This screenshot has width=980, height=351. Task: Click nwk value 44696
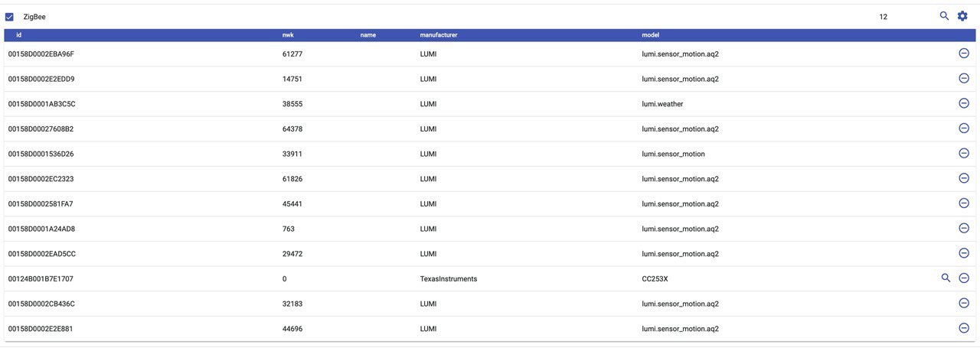tap(292, 329)
